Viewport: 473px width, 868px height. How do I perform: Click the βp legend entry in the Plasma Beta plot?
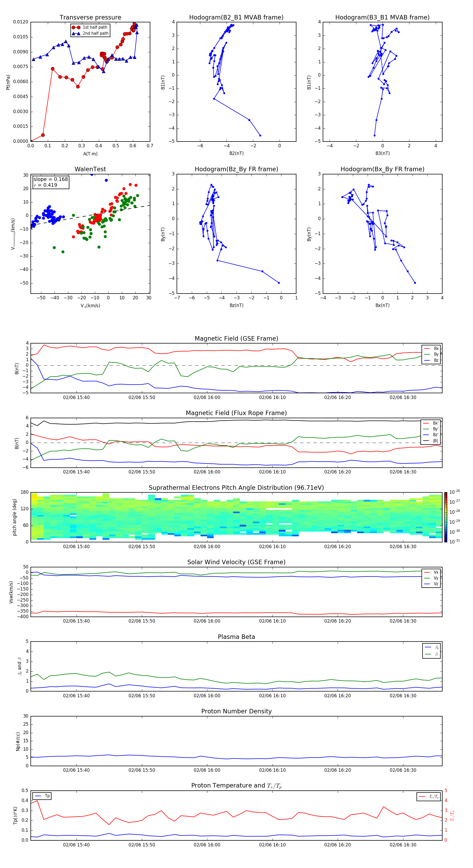[x=431, y=647]
